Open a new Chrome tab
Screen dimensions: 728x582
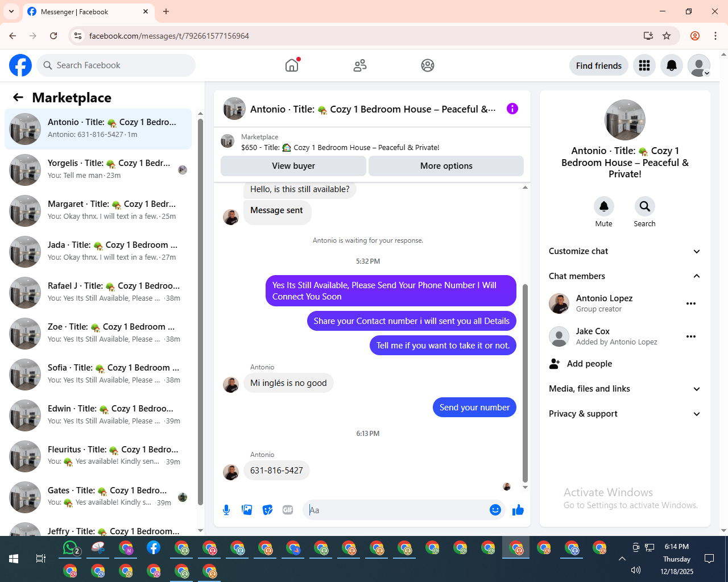pyautogui.click(x=166, y=11)
